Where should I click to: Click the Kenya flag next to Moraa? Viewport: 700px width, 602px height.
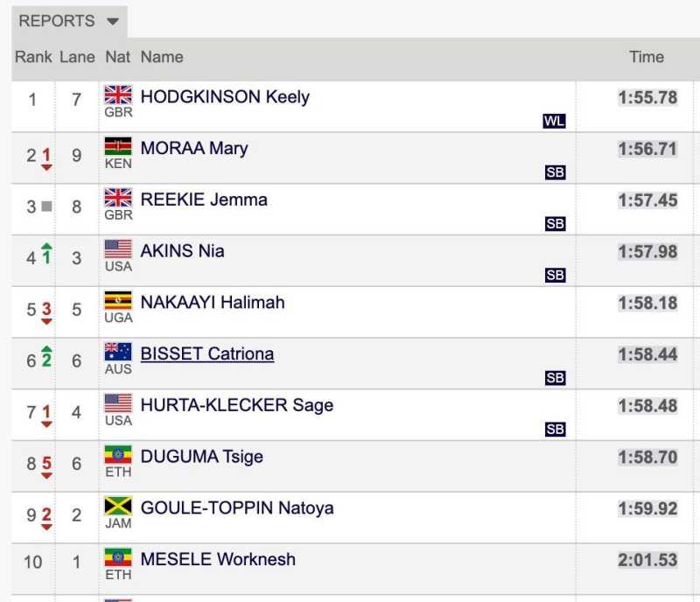(x=117, y=146)
